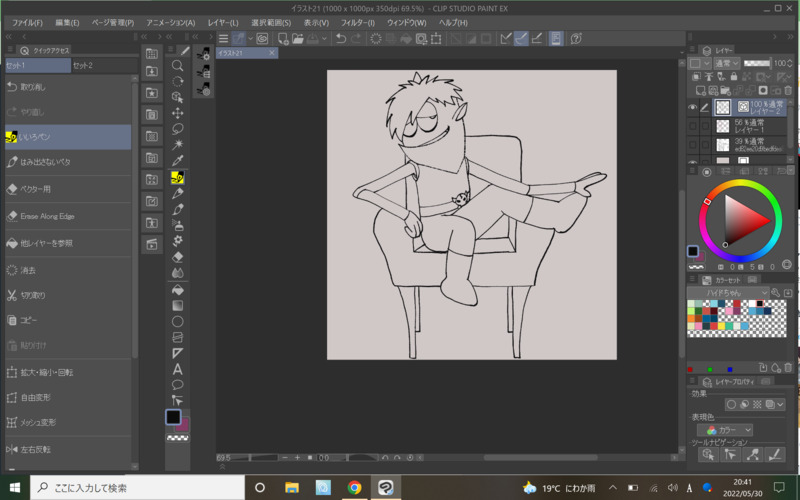Open the layer blending mode dropdown
The width and height of the screenshot is (800, 500).
[x=727, y=63]
